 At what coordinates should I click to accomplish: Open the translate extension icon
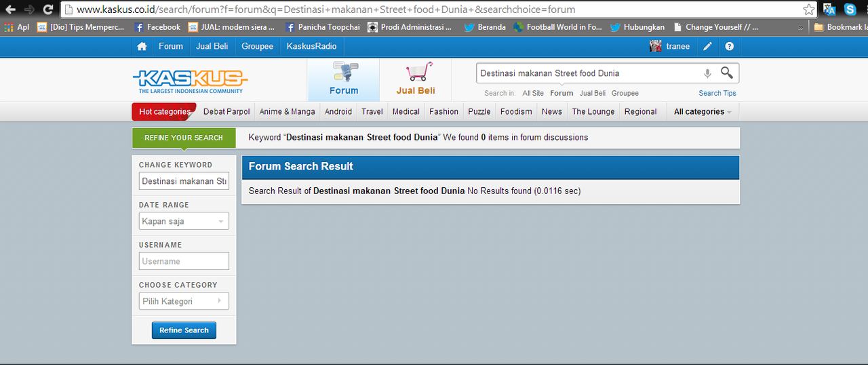829,9
